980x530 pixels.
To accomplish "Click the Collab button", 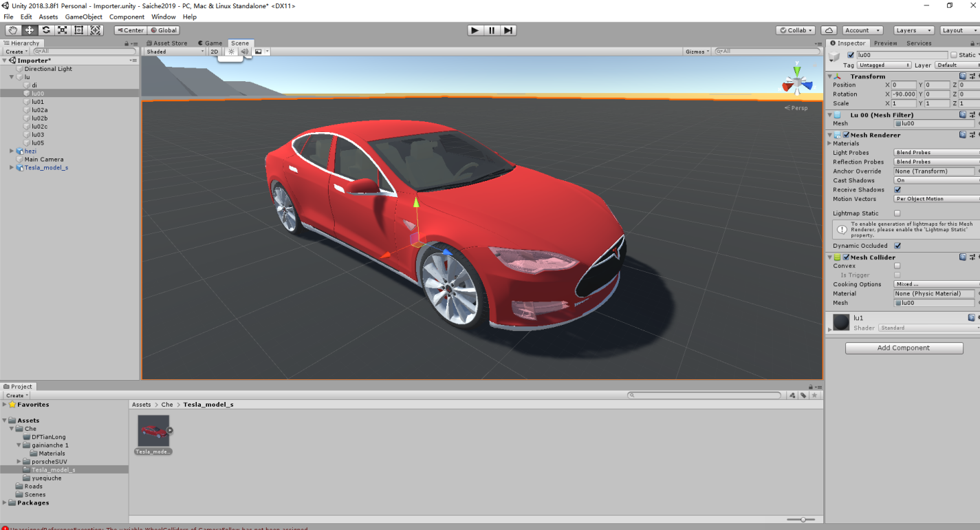I will click(x=795, y=30).
